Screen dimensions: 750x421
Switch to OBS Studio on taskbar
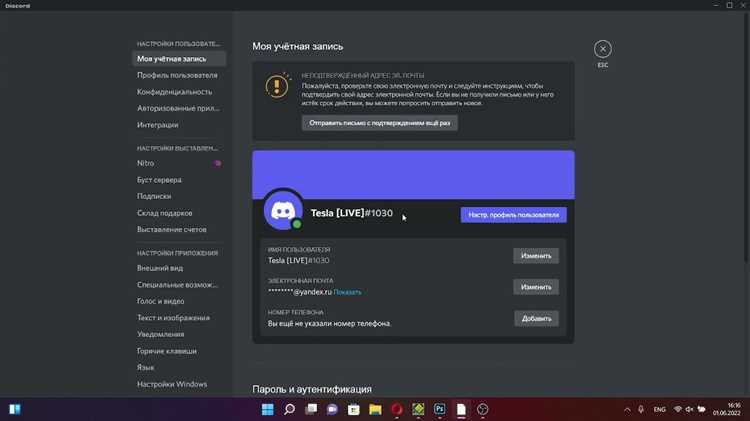[483, 410]
